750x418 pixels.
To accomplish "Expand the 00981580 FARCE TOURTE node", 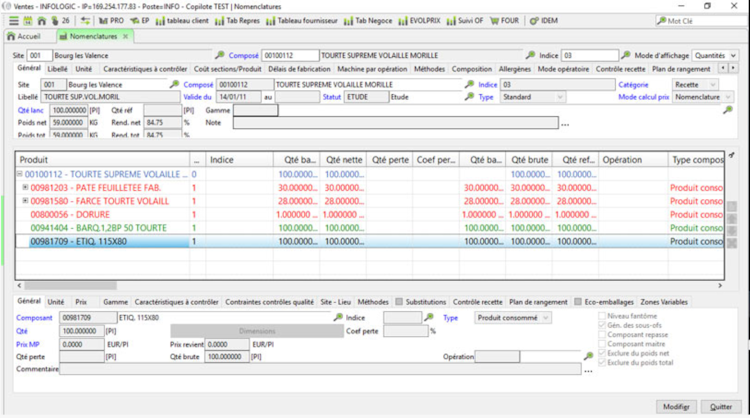I will pyautogui.click(x=25, y=201).
